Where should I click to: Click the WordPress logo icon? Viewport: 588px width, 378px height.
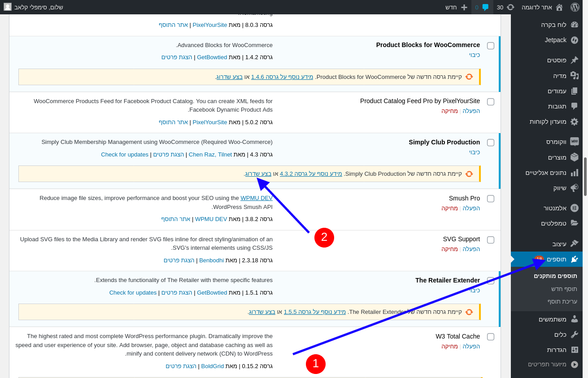click(575, 7)
